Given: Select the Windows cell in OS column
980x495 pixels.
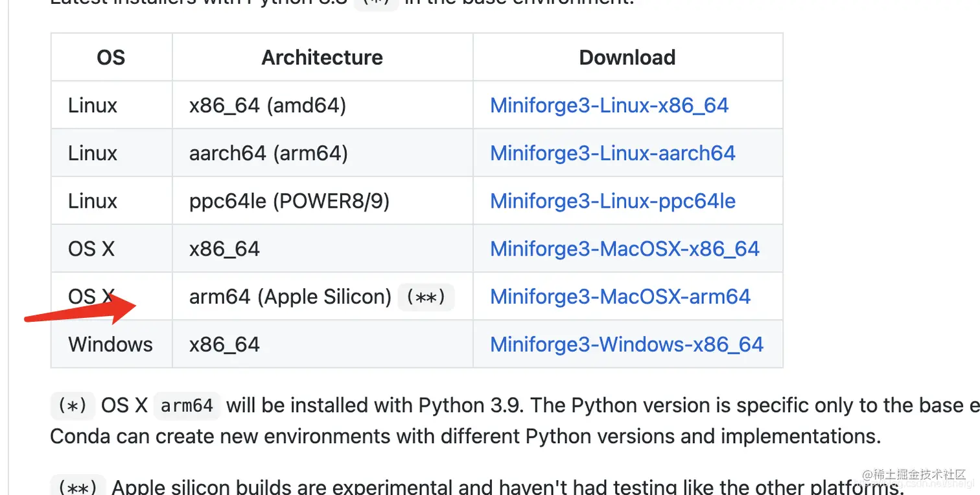Looking at the screenshot, I should 110,344.
